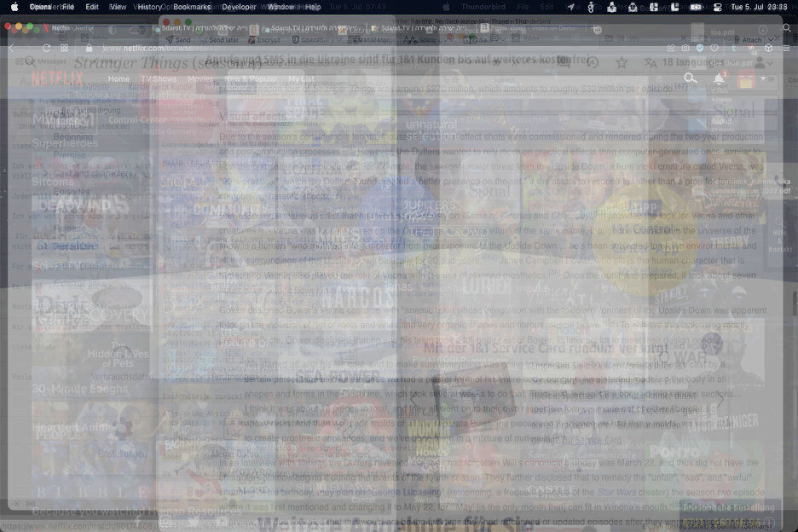Click the Netflix profile avatar
This screenshot has width=798, height=532.
click(747, 79)
